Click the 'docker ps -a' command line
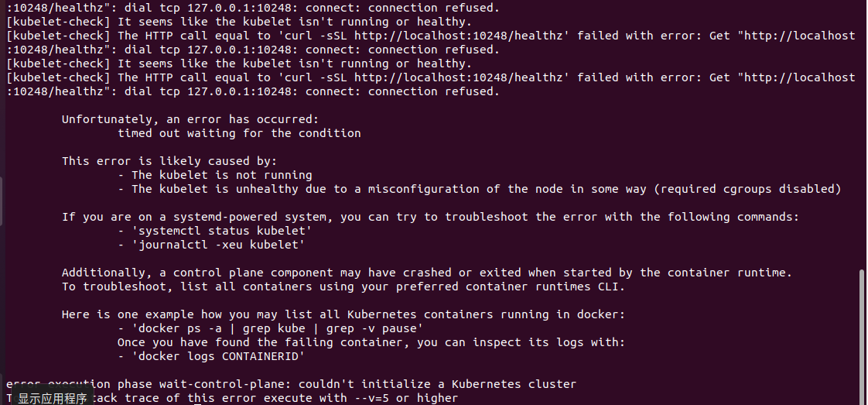 271,328
